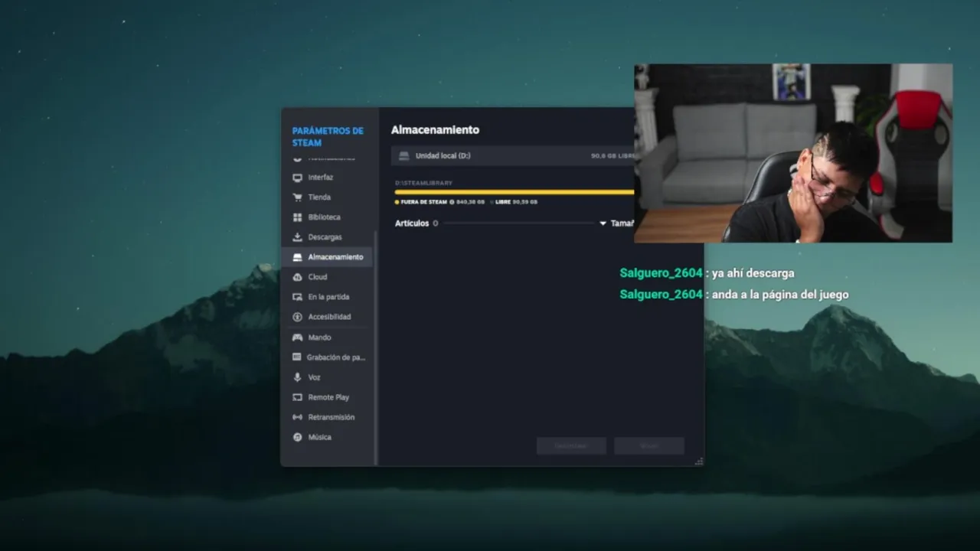Click the Almacenamiento page heading

click(x=435, y=130)
